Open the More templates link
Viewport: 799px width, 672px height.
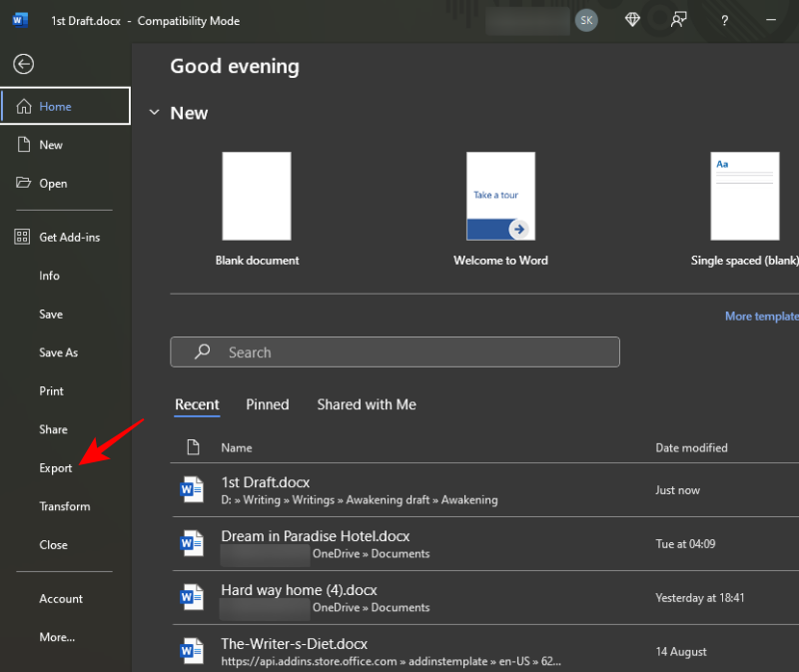click(x=762, y=317)
